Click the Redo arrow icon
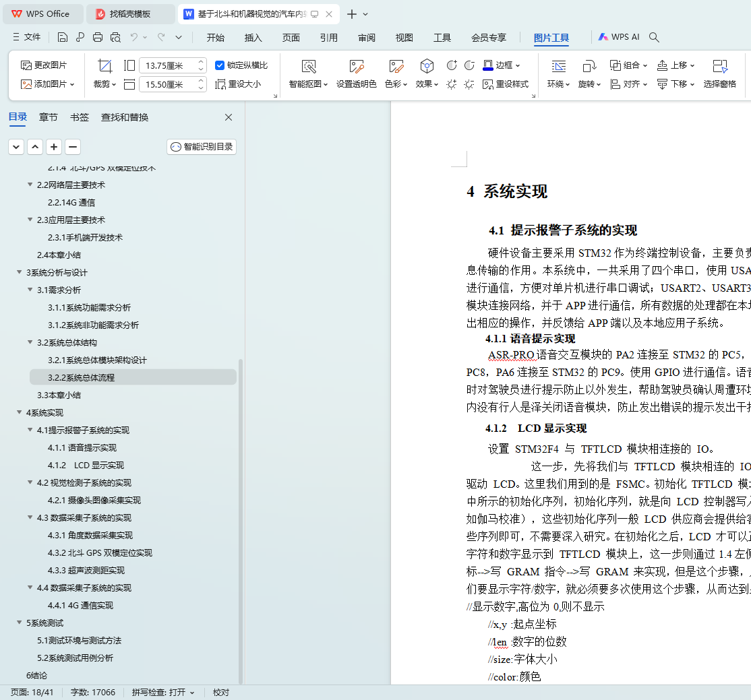This screenshot has height=700, width=751. [161, 37]
